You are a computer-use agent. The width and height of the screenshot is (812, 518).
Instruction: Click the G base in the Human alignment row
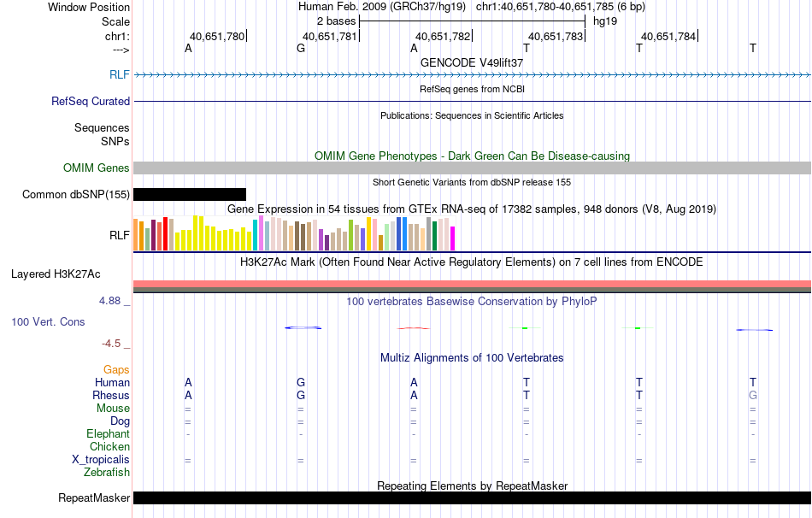pyautogui.click(x=301, y=382)
